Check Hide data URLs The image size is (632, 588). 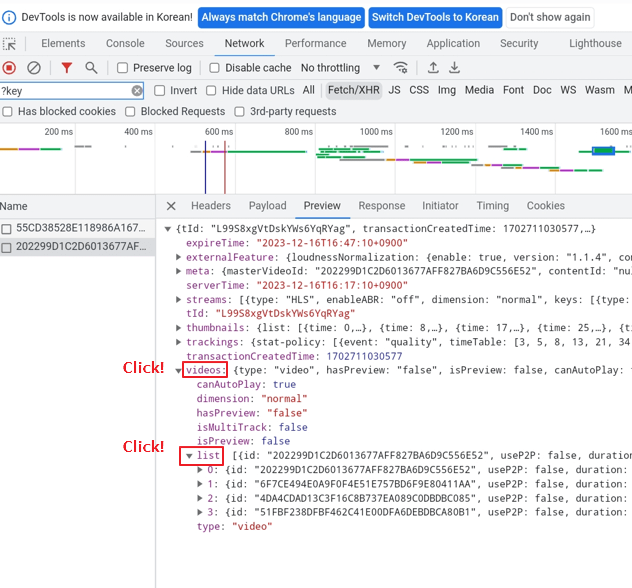pyautogui.click(x=211, y=91)
